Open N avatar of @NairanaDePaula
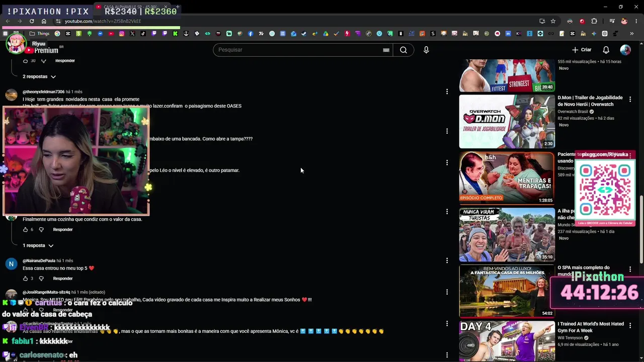The height and width of the screenshot is (362, 644). tap(12, 264)
